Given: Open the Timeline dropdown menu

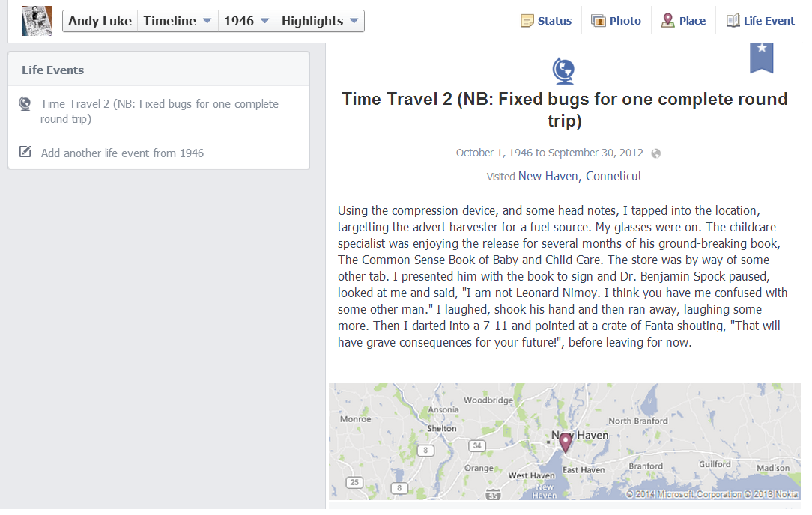Looking at the screenshot, I should 178,21.
